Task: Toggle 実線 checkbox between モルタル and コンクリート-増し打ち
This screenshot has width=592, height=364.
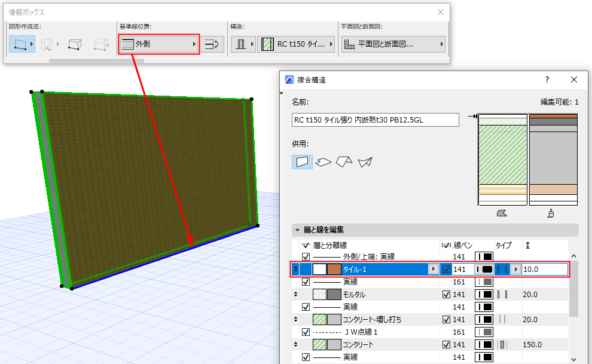Action: (306, 307)
